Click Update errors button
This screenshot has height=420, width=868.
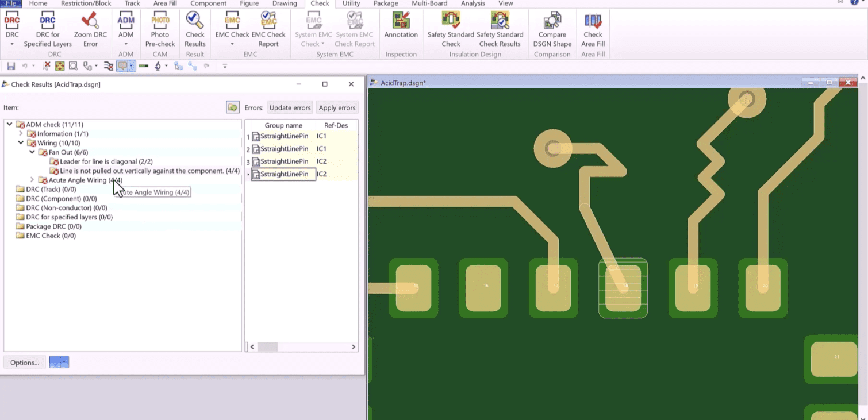[290, 107]
